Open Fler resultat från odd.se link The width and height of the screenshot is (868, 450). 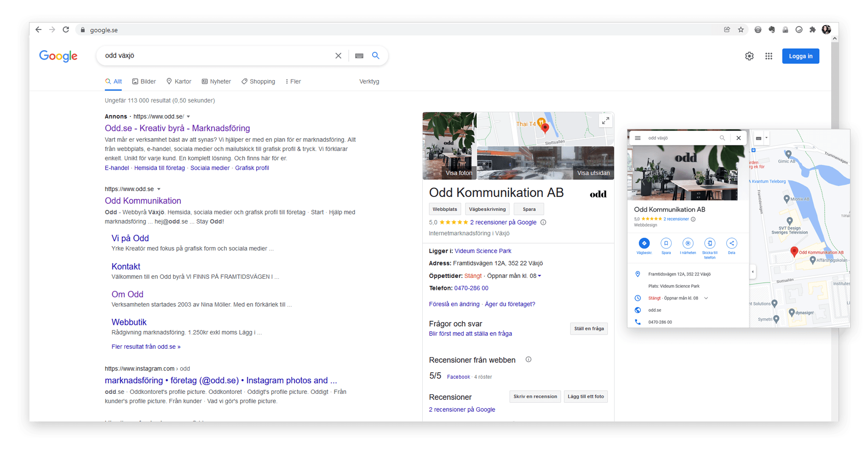tap(146, 347)
